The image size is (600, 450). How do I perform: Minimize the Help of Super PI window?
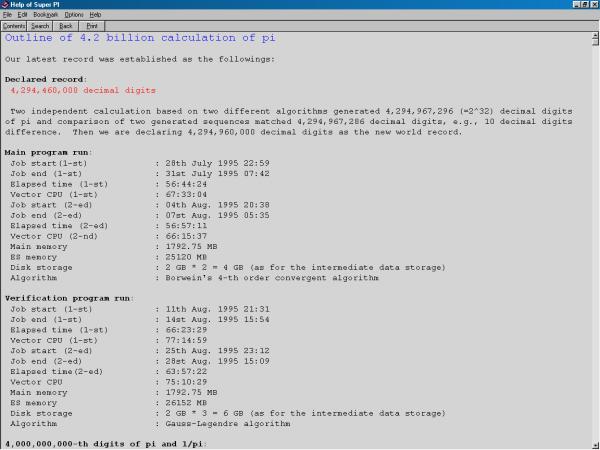pyautogui.click(x=574, y=5)
